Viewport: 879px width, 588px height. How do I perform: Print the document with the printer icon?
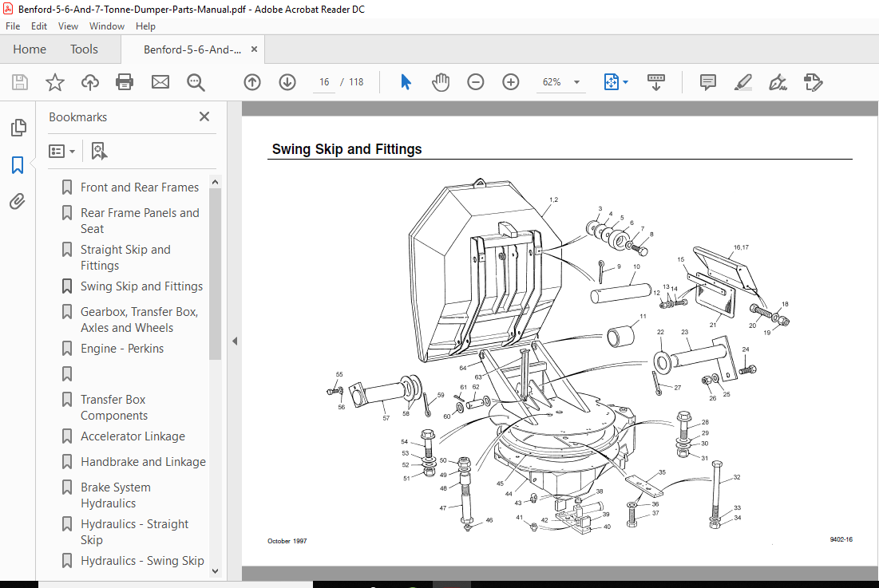point(125,82)
